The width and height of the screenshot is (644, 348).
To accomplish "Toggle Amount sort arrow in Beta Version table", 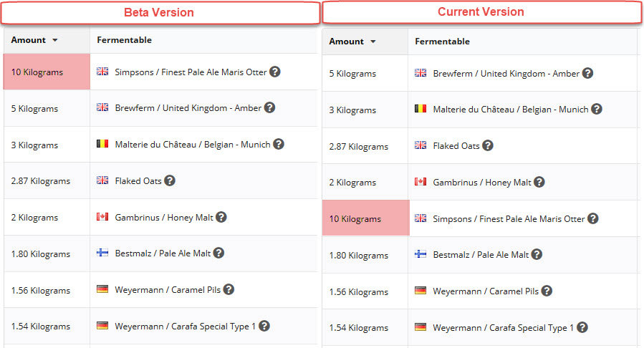I will click(x=55, y=40).
